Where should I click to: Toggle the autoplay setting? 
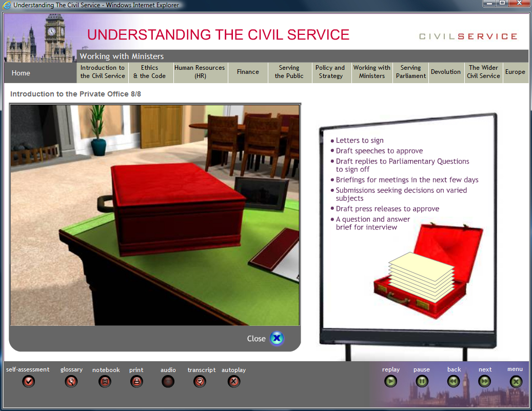tap(234, 381)
